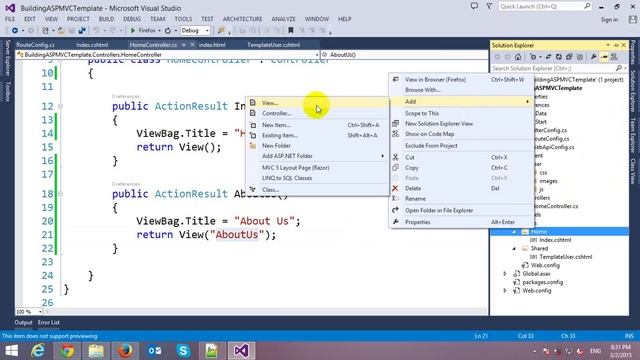The image size is (640, 360).
Task: Open the Firefox browser target dropdown arrow
Action: (159, 31)
